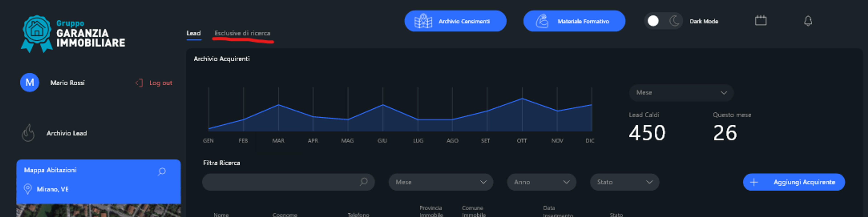Image resolution: width=868 pixels, height=217 pixels.
Task: Click the OTT peak on the chart
Action: [522, 98]
